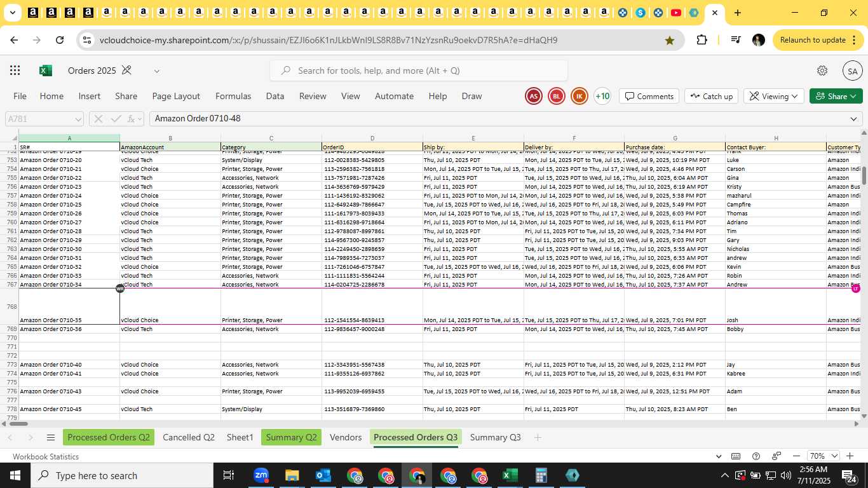868x488 pixels.
Task: Open Outlook from the Windows taskbar
Action: (x=323, y=475)
